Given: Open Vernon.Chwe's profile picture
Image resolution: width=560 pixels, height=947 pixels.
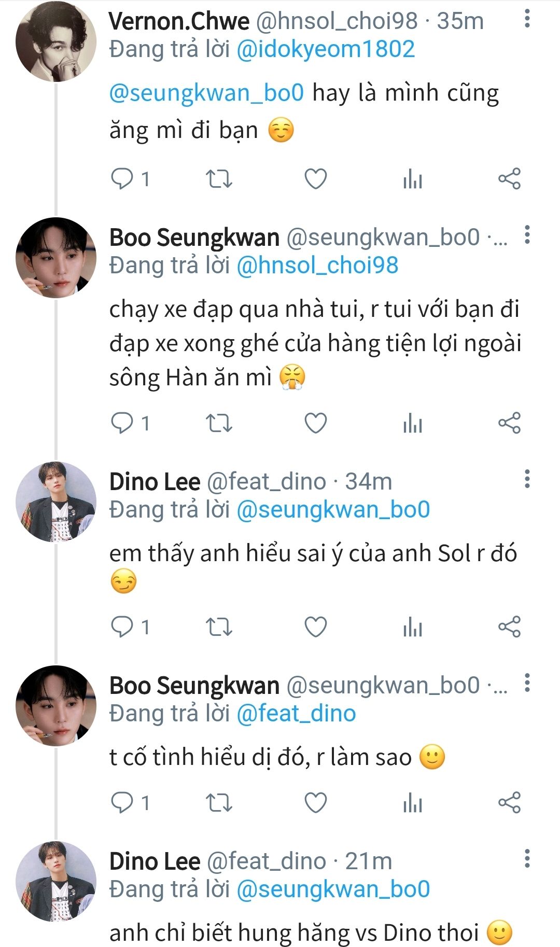Looking at the screenshot, I should 56,41.
